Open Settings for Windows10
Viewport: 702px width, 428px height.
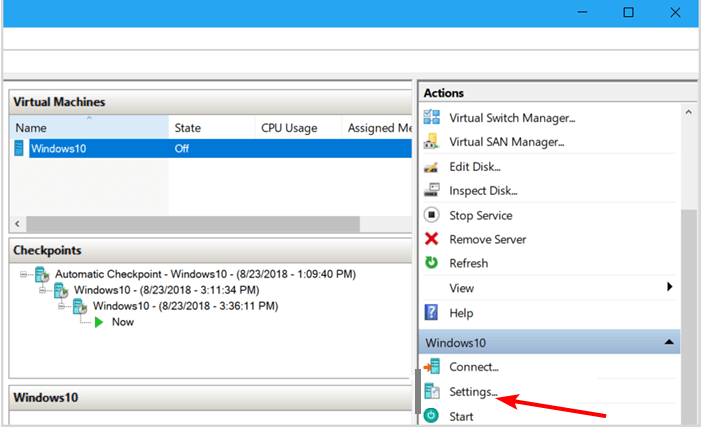pyautogui.click(x=473, y=391)
